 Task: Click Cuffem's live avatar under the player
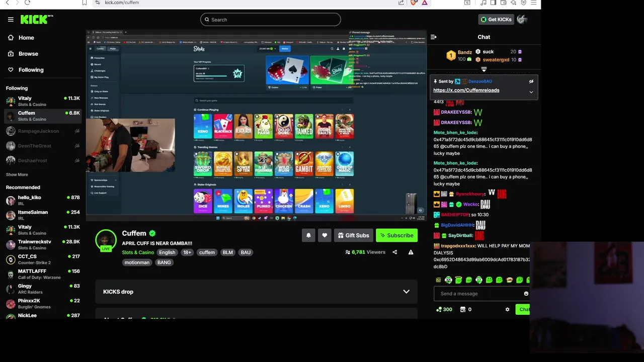(x=106, y=241)
